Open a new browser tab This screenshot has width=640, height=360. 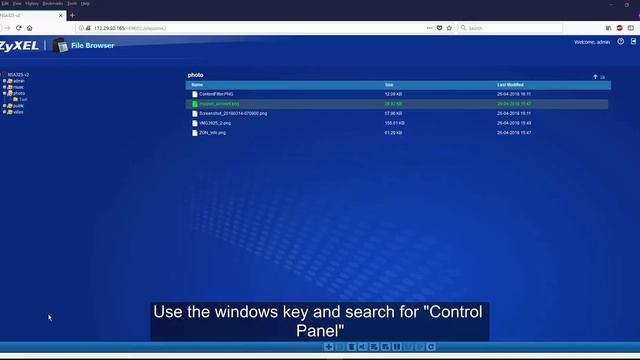tap(72, 16)
